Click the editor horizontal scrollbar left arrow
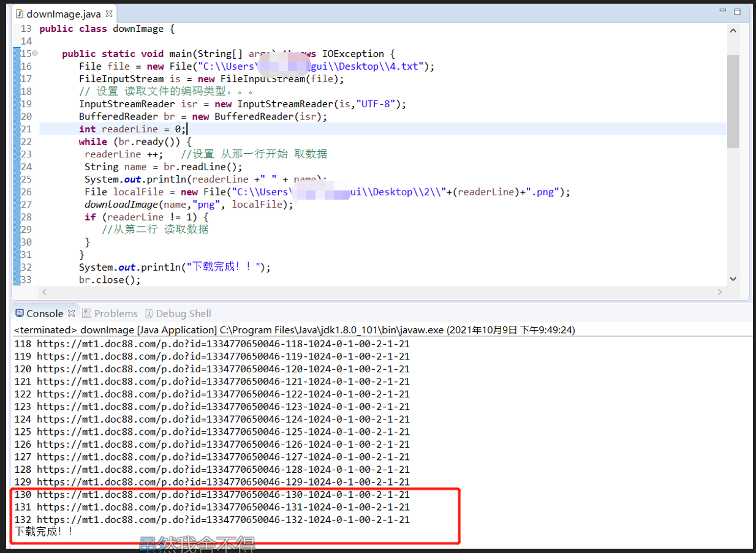 tap(44, 293)
